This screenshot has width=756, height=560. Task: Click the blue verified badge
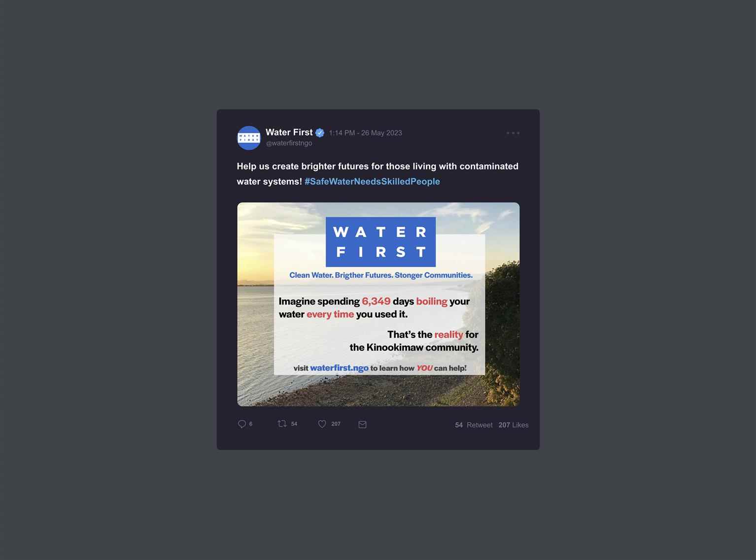click(x=320, y=132)
